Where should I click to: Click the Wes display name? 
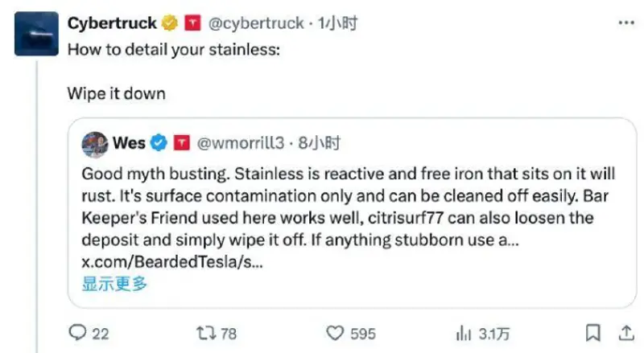point(130,143)
